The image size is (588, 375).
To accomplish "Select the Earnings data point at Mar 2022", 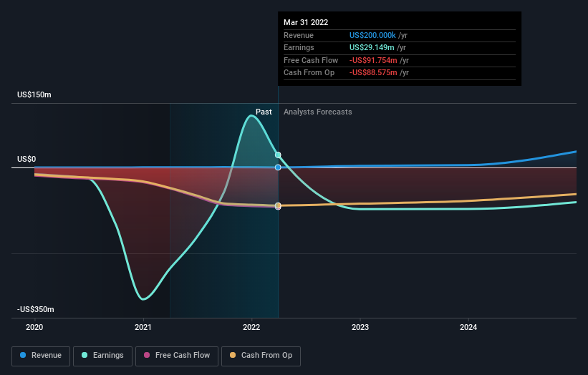I will tap(278, 155).
